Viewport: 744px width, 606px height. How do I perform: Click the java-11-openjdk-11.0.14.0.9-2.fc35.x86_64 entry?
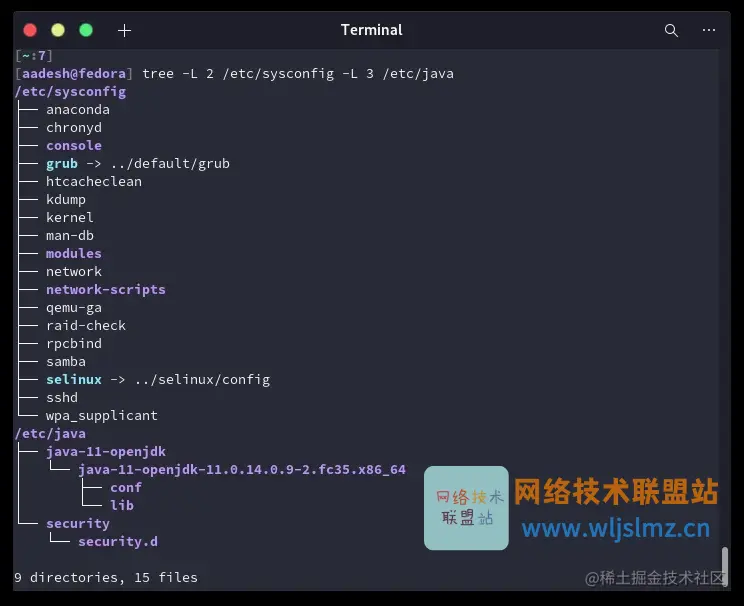tap(242, 470)
